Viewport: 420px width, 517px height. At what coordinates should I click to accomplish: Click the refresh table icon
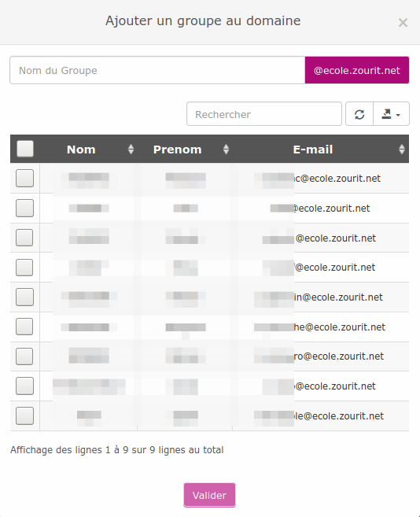(x=359, y=114)
